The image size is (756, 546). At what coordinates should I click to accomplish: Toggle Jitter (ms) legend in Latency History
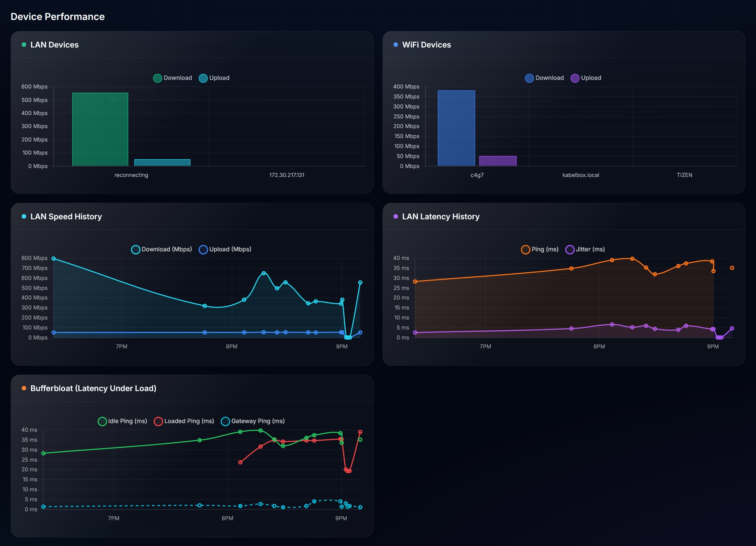[585, 250]
